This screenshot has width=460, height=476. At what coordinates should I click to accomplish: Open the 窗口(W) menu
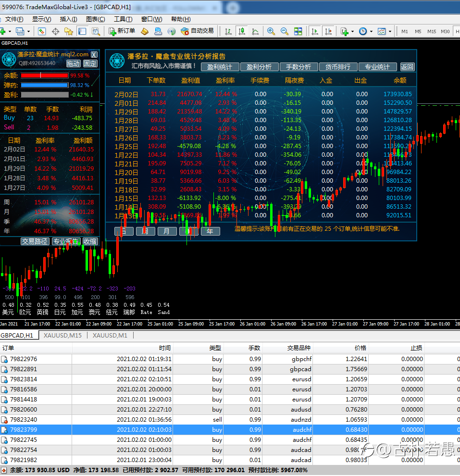(x=152, y=19)
